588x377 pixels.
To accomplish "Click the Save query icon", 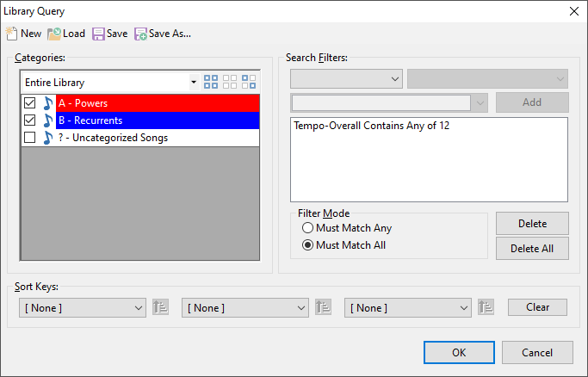I will [x=98, y=34].
